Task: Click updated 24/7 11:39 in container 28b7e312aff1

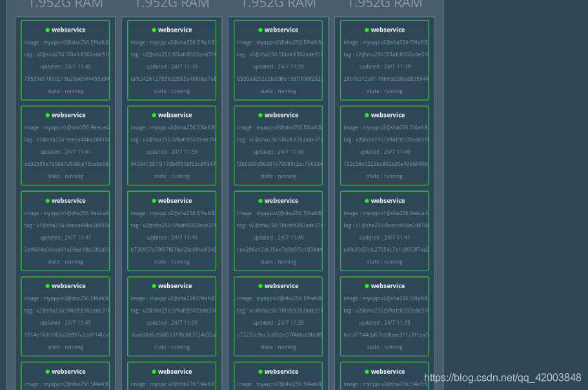Action: 385,67
